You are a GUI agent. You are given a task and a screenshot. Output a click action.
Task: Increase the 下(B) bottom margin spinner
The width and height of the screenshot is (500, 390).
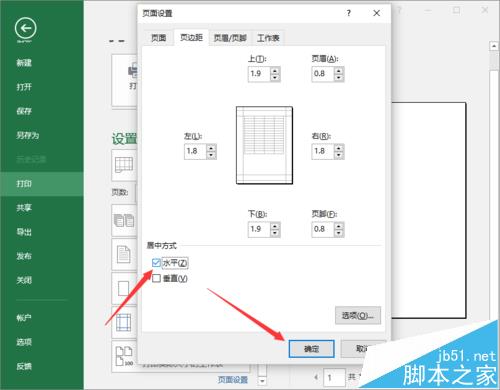(x=275, y=226)
